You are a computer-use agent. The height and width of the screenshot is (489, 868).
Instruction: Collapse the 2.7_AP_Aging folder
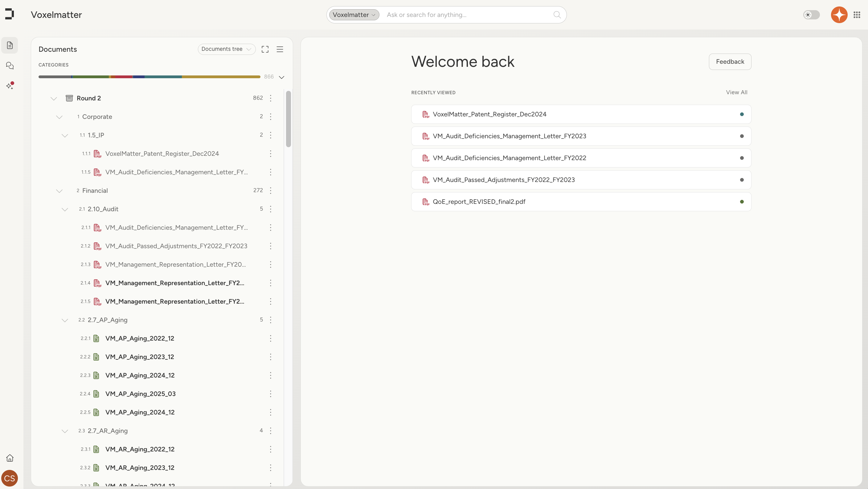[65, 320]
